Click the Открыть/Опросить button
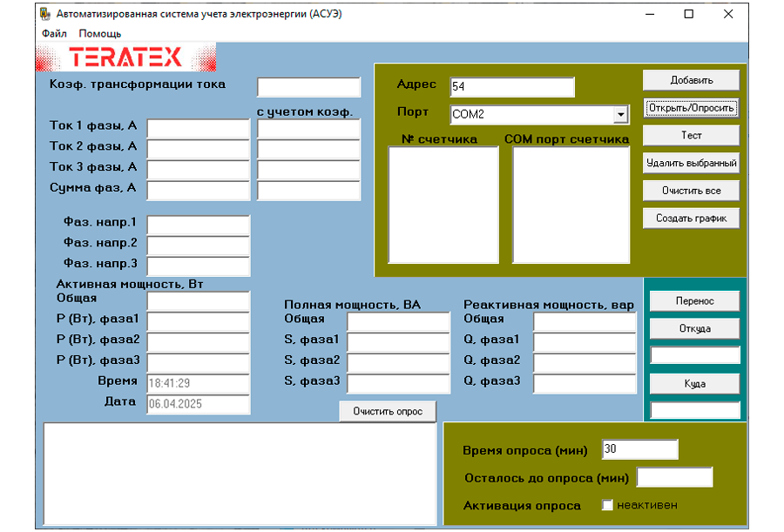The width and height of the screenshot is (784, 532). [691, 108]
